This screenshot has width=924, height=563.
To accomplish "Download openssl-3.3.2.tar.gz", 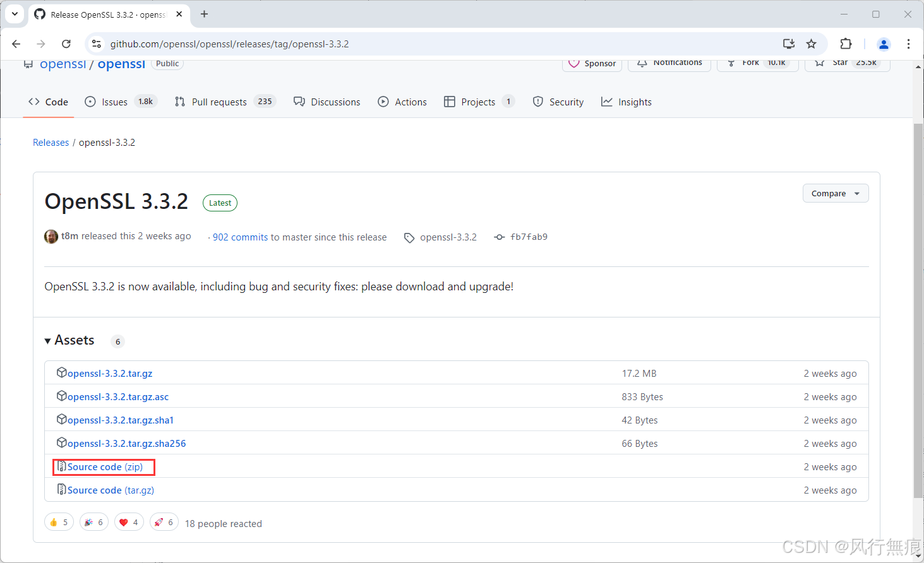I will click(x=110, y=374).
